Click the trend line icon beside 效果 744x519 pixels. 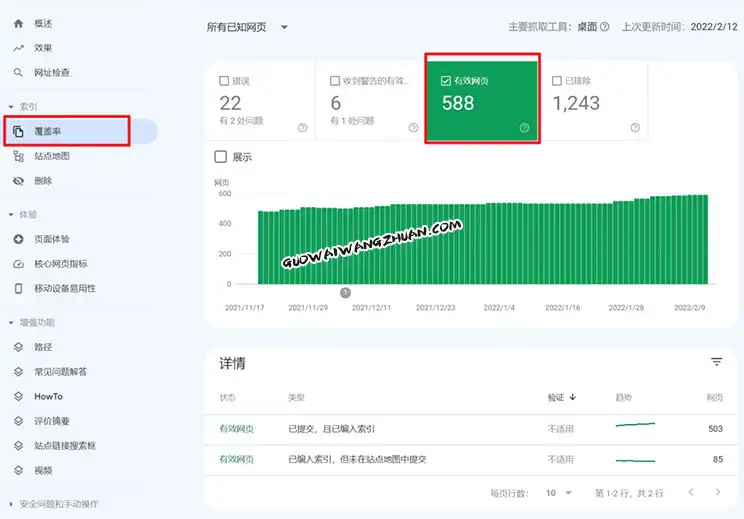click(x=18, y=48)
